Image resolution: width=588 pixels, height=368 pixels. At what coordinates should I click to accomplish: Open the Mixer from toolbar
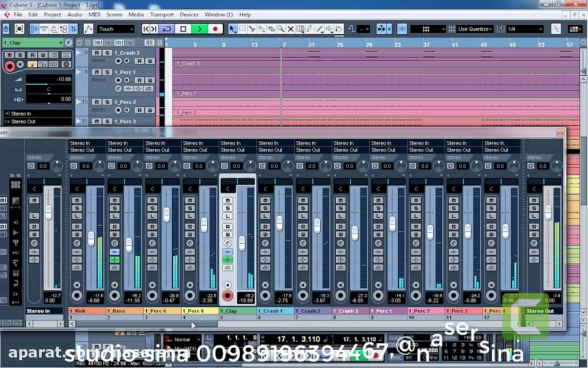pyautogui.click(x=73, y=29)
